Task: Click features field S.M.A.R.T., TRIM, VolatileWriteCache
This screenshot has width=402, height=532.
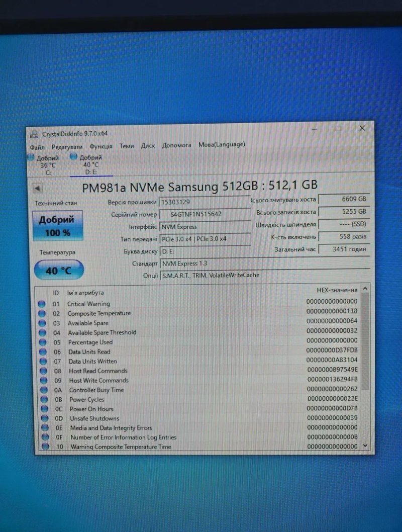Action: point(265,275)
